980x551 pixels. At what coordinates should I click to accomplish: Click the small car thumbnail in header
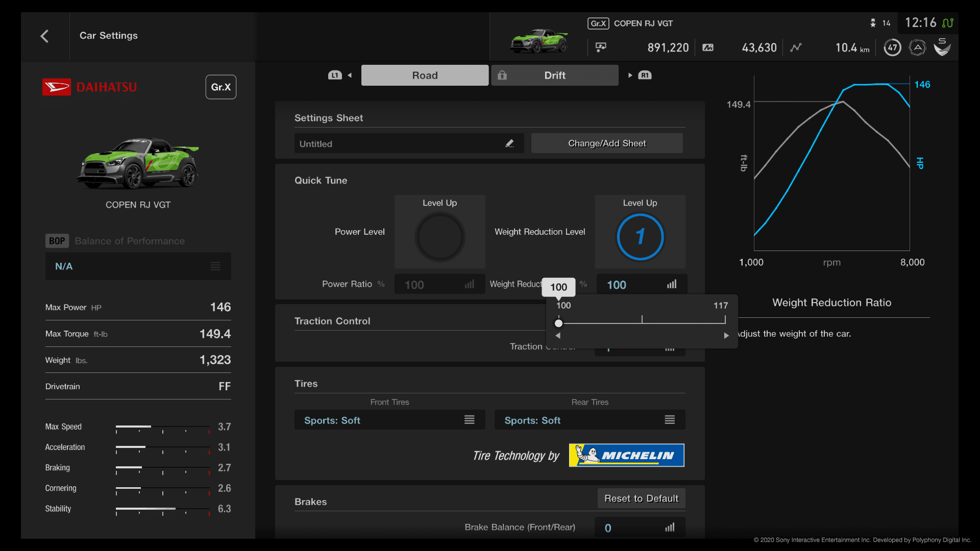click(x=540, y=41)
